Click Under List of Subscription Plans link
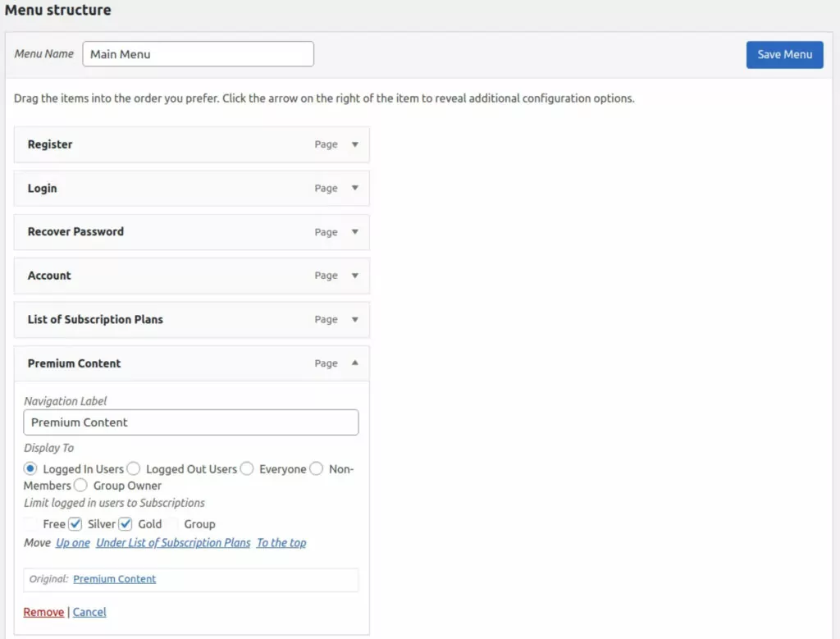Image resolution: width=840 pixels, height=639 pixels. point(173,542)
